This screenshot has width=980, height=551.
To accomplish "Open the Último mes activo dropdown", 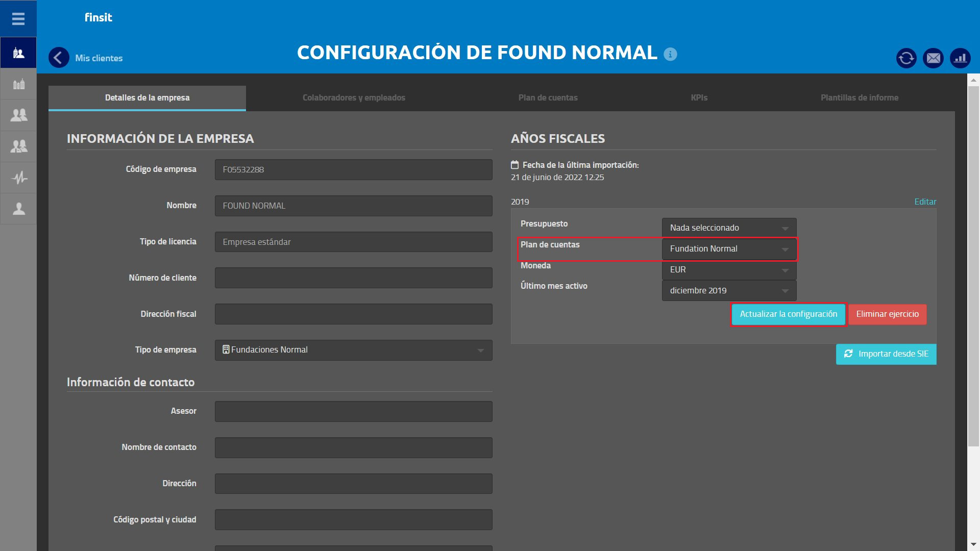I will click(x=729, y=290).
